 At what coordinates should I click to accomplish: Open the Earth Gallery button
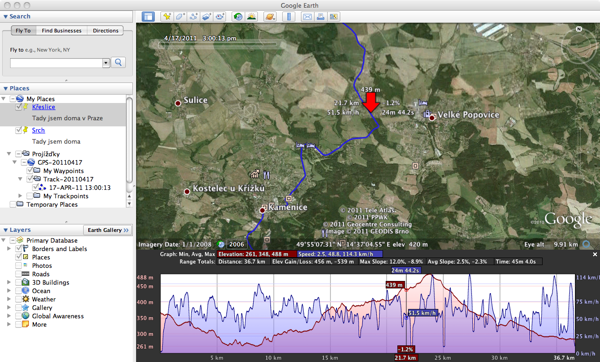(108, 230)
